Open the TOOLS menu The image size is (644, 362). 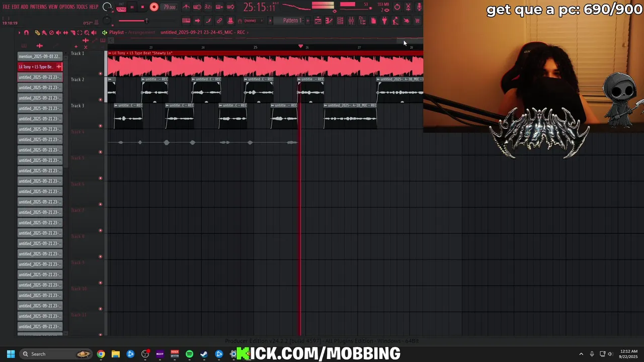pos(82,7)
